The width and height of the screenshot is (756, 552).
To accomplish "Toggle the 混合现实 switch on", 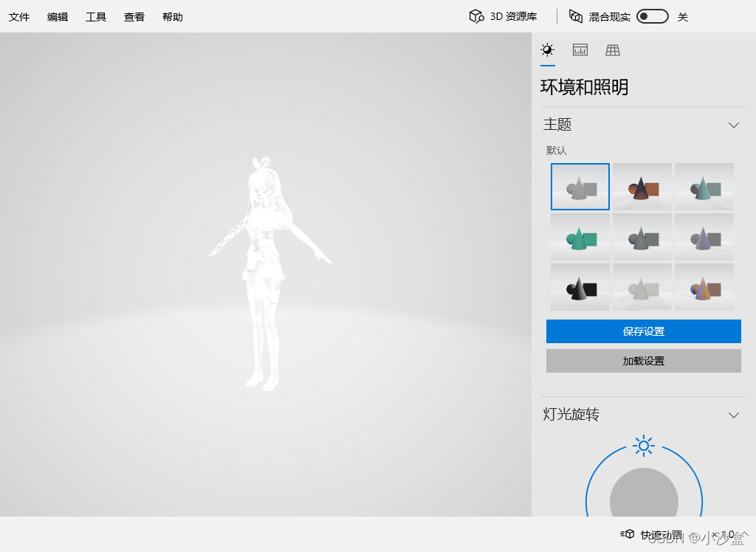I will (653, 16).
